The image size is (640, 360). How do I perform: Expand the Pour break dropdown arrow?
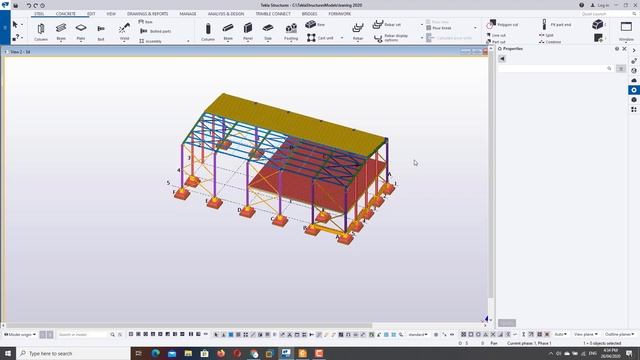coord(475,28)
